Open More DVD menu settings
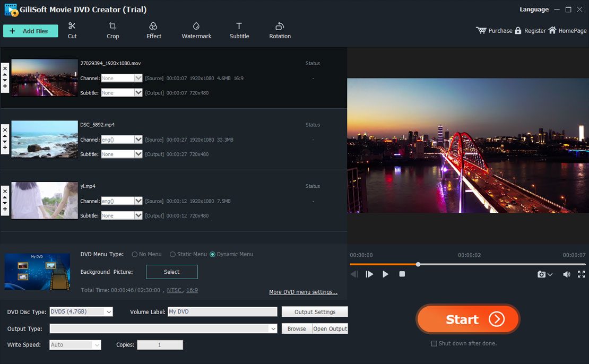The height and width of the screenshot is (364, 589). (x=303, y=292)
